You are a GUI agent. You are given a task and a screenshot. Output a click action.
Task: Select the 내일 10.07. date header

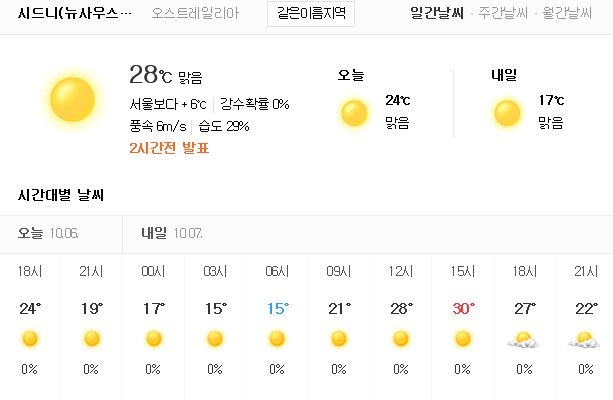click(x=172, y=233)
